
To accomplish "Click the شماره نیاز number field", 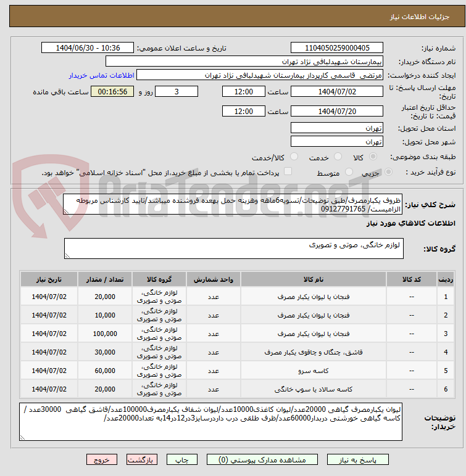I will (337, 47).
